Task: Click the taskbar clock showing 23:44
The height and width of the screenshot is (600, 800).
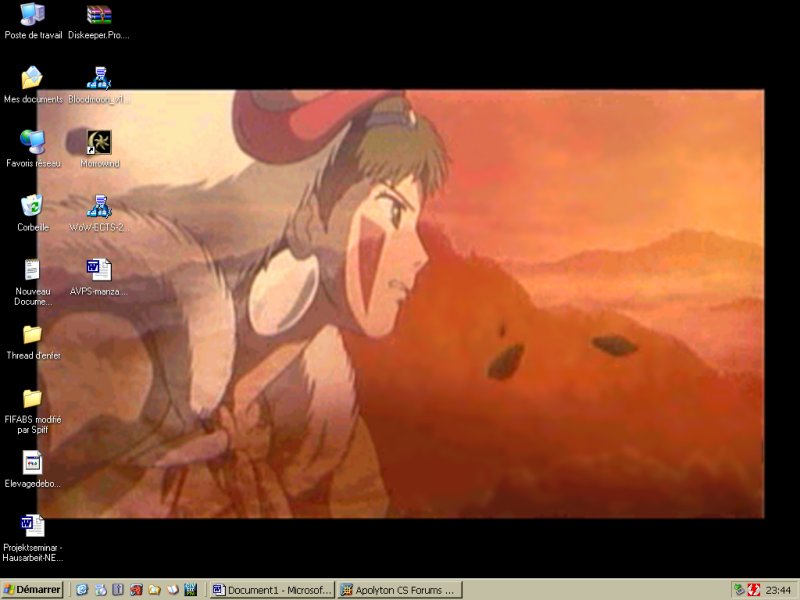Action: click(x=778, y=590)
